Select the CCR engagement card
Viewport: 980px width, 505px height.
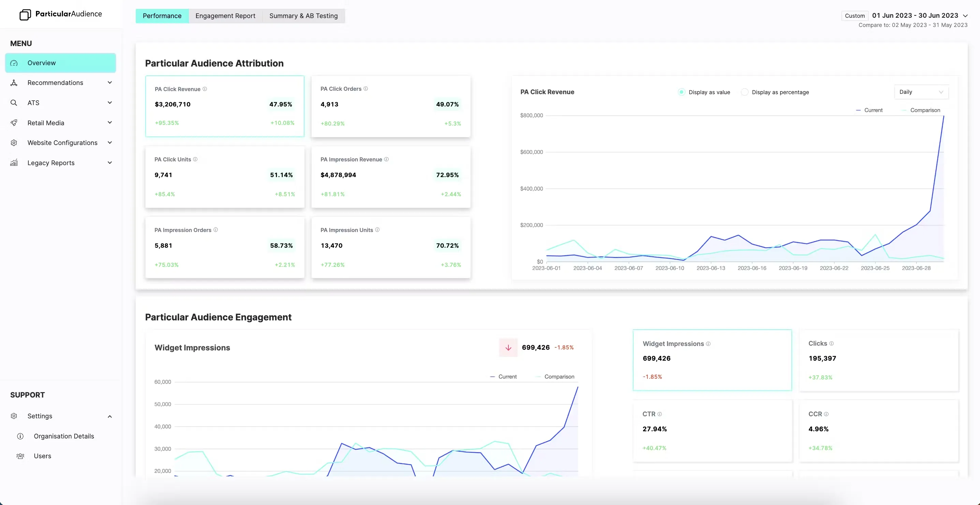[x=879, y=431]
